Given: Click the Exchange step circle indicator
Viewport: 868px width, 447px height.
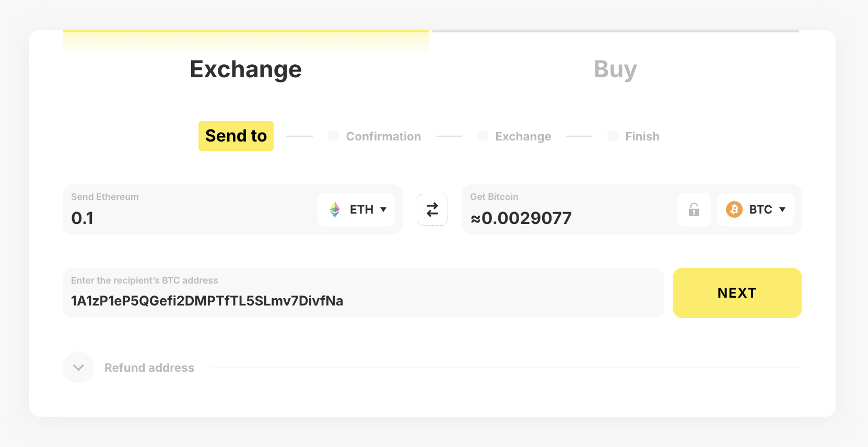Looking at the screenshot, I should [483, 136].
